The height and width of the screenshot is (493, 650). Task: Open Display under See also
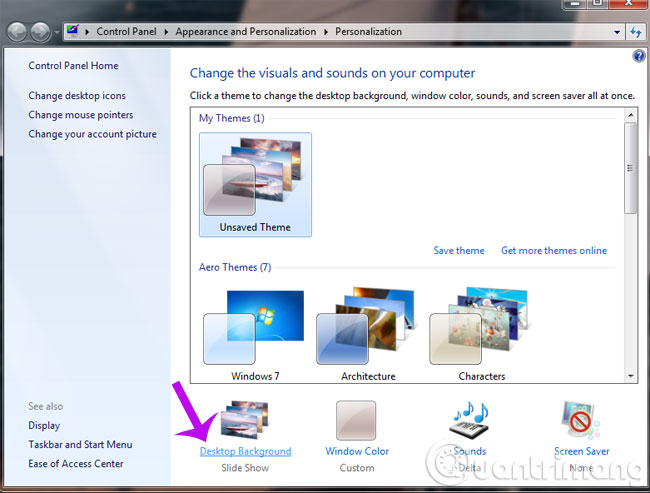(x=44, y=425)
